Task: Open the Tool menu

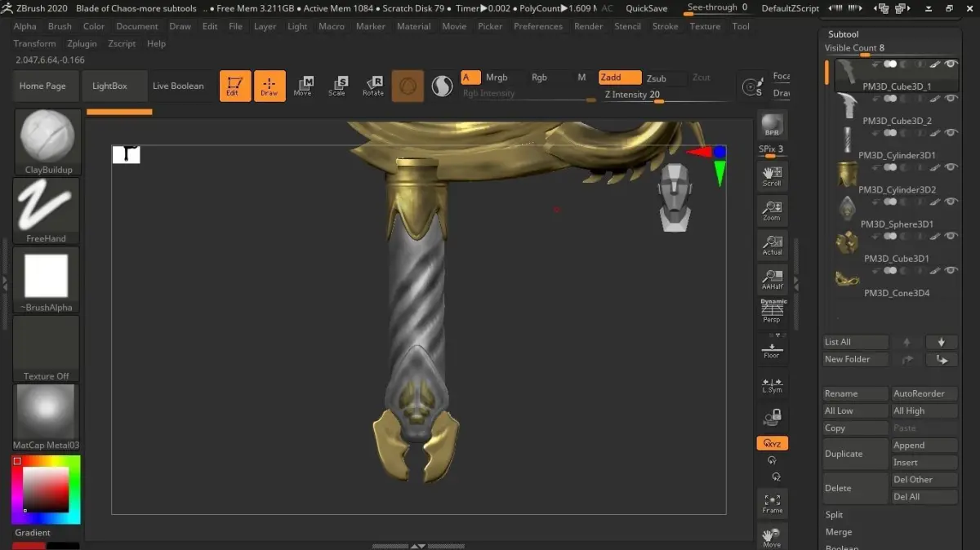Action: [x=741, y=26]
